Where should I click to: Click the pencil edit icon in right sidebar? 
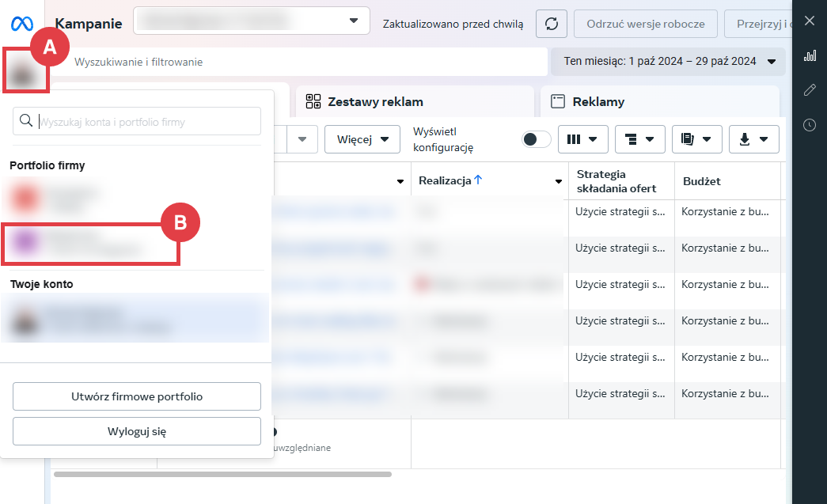(809, 90)
